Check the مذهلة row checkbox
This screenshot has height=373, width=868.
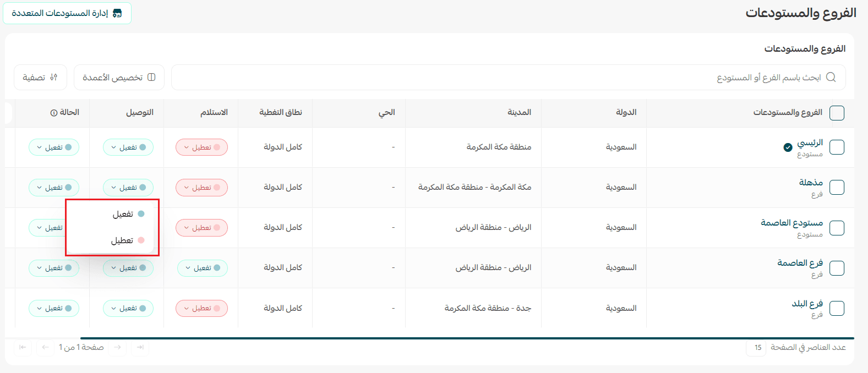(837, 188)
